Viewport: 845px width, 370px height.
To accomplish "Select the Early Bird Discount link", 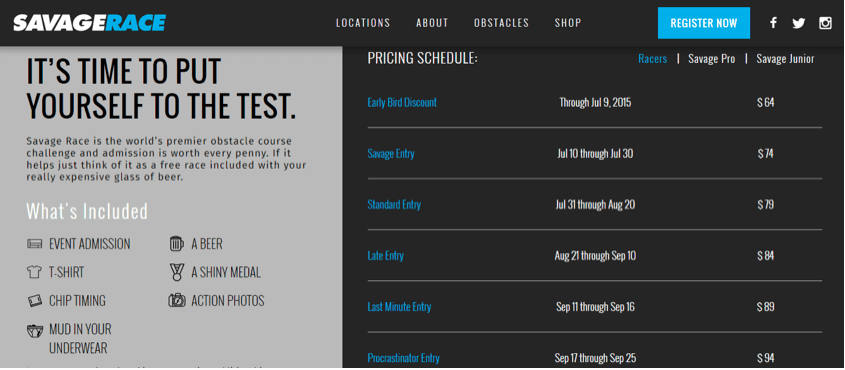I will pos(402,102).
